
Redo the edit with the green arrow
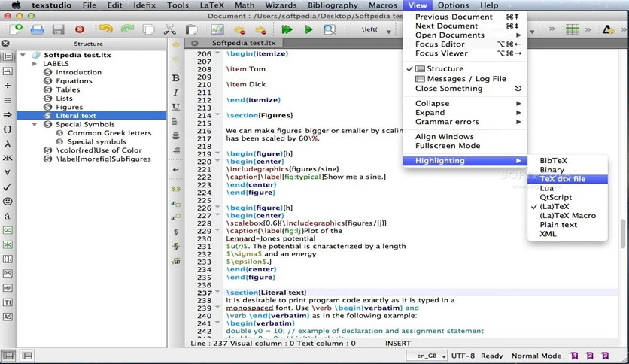pos(128,29)
